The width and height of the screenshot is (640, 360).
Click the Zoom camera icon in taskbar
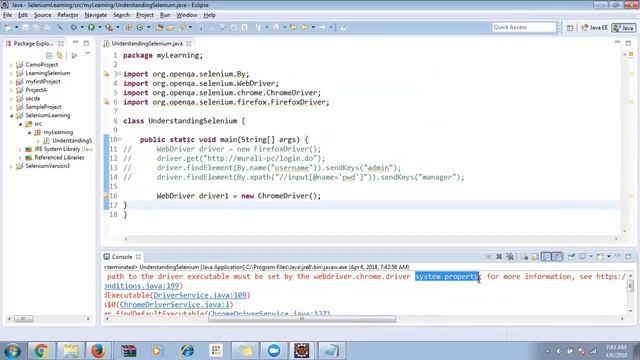pyautogui.click(x=274, y=351)
